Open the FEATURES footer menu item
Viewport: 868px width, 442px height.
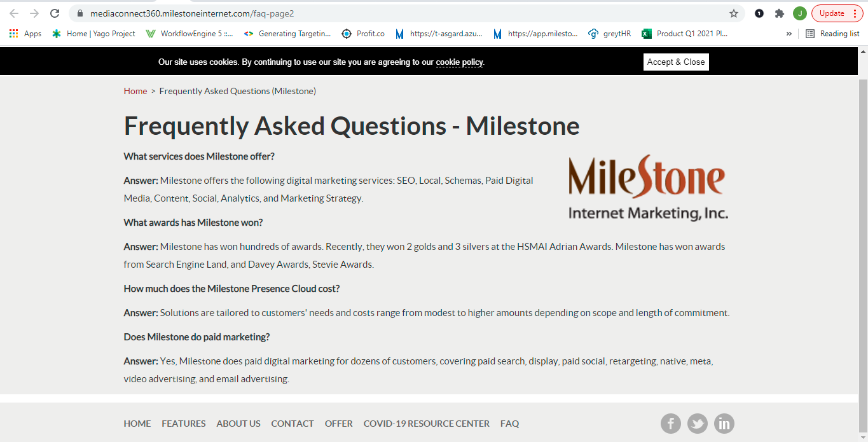coord(184,424)
